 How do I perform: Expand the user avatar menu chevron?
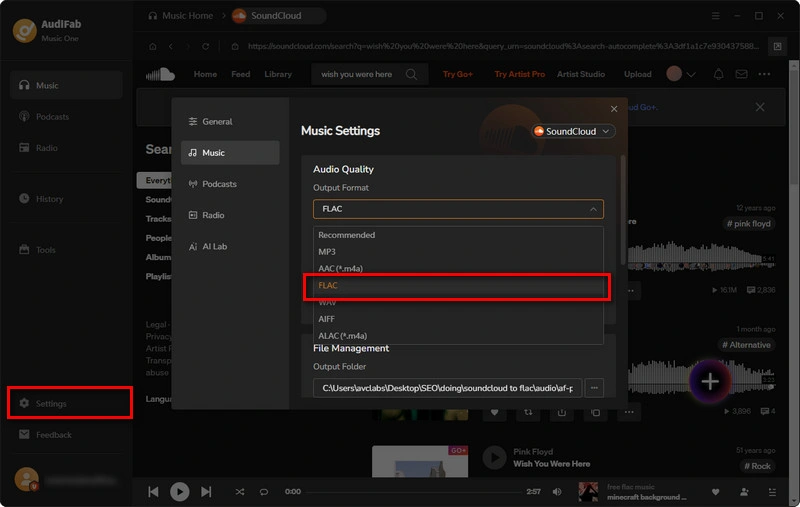click(x=691, y=74)
